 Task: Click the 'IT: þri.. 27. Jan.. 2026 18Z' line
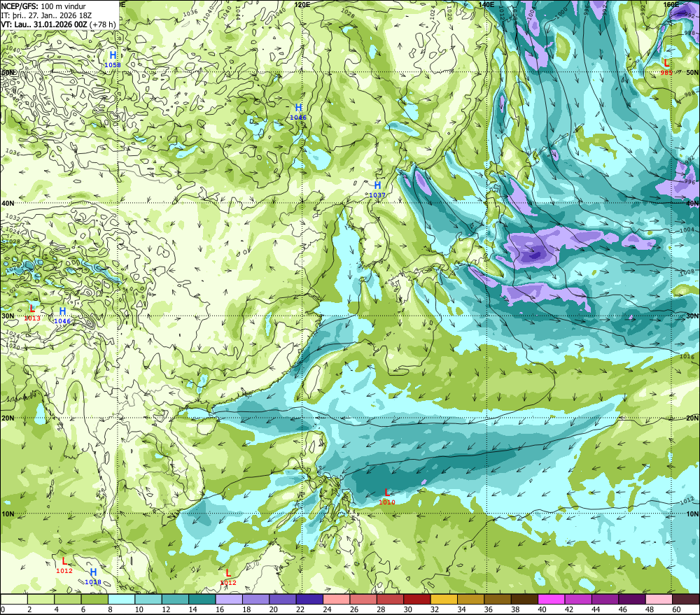click(x=46, y=15)
